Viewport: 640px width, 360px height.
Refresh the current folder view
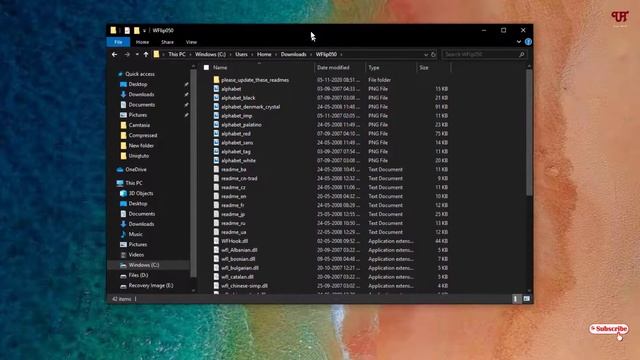[x=433, y=54]
